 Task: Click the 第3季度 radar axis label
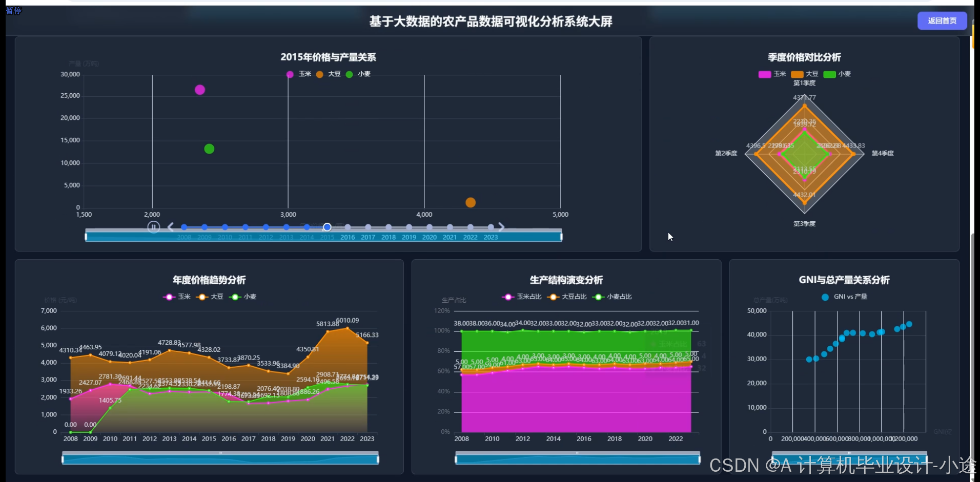pyautogui.click(x=804, y=224)
